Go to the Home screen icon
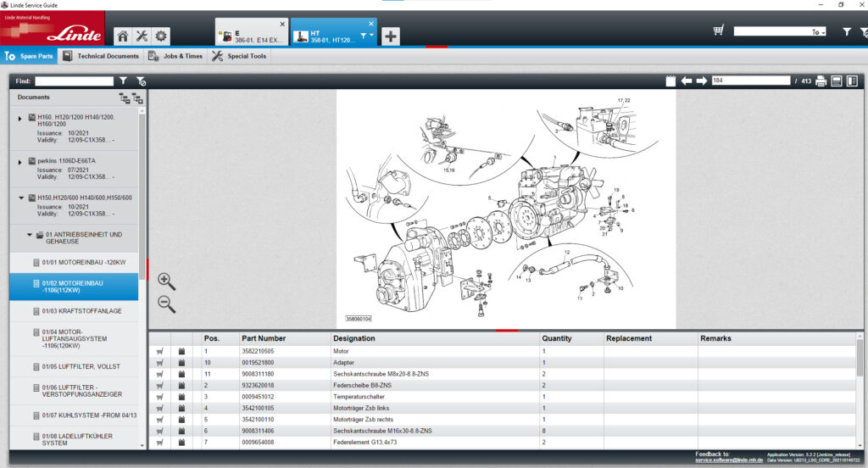Viewport: 868px width, 468px height. coord(123,36)
